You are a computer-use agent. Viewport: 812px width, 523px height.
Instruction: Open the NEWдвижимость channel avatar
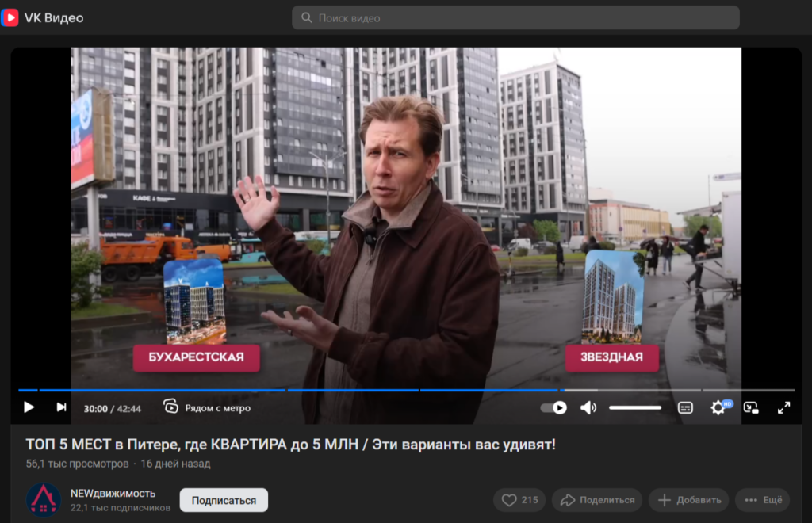point(44,500)
